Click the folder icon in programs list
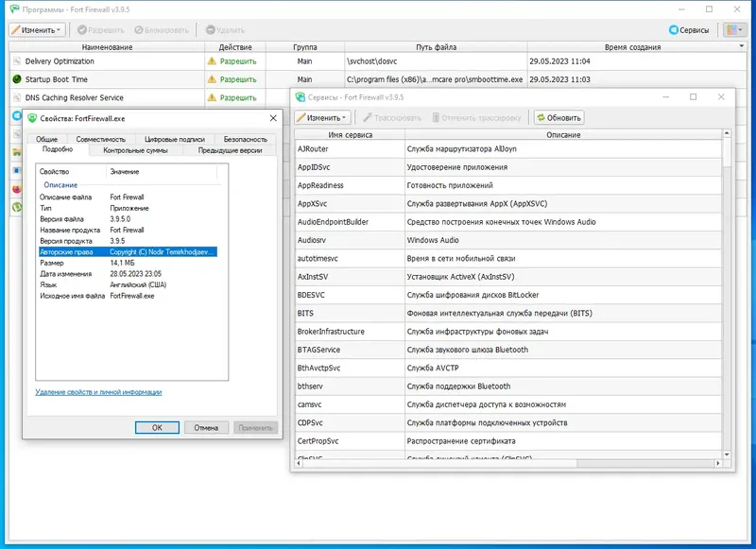 coord(16,152)
